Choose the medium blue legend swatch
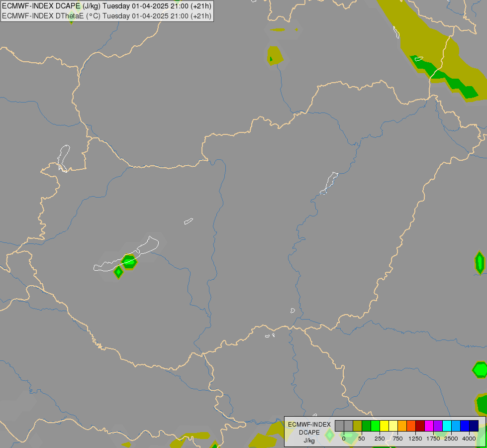Screen dimensions: 487x448 point(465,426)
